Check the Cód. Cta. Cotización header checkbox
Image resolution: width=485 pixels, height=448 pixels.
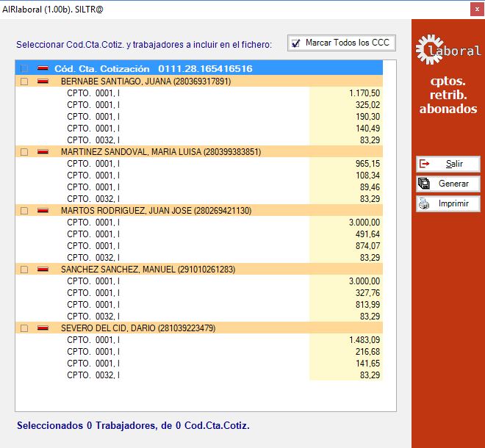(x=24, y=68)
